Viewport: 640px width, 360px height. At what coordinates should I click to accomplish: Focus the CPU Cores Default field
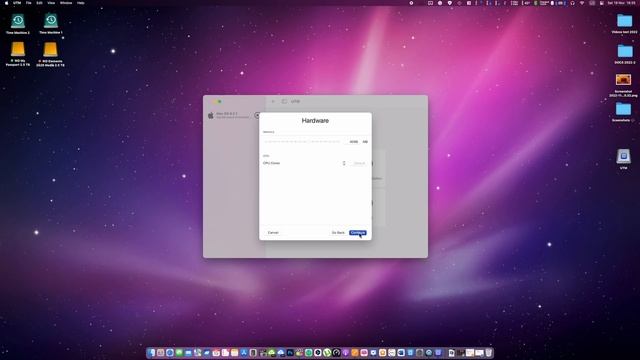click(359, 163)
